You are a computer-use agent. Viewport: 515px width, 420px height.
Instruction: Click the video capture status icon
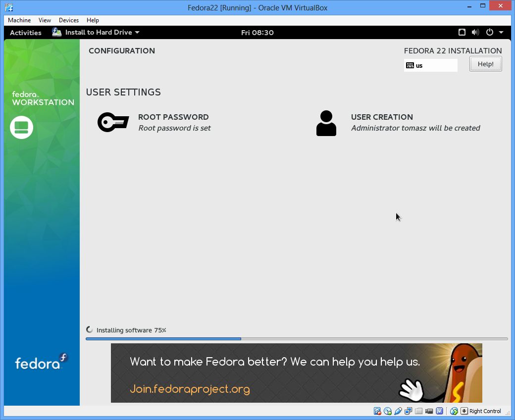(x=429, y=411)
